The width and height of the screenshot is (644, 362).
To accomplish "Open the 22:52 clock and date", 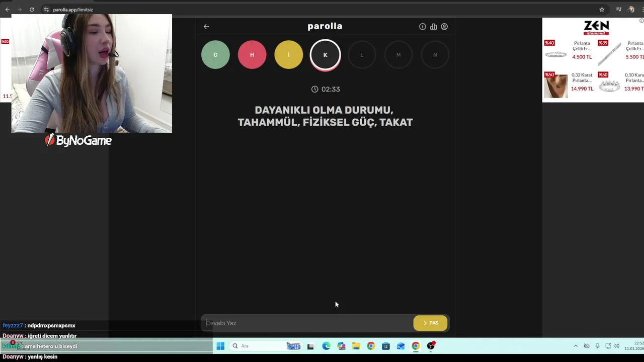I will click(x=634, y=346).
